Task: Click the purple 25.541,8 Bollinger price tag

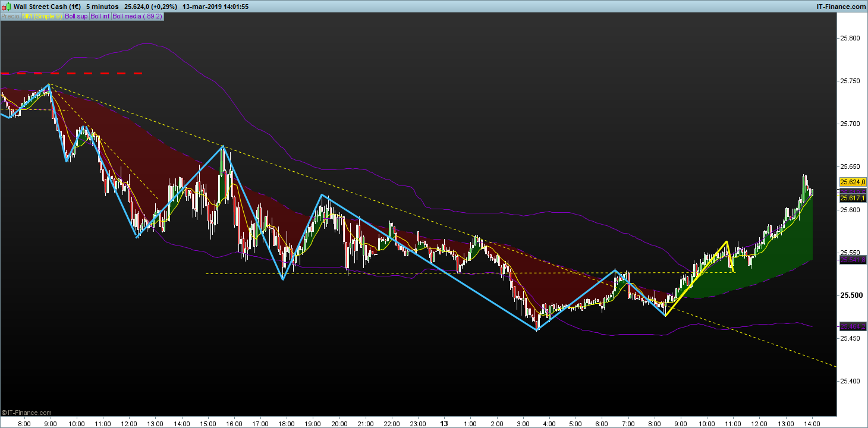Action: pyautogui.click(x=852, y=260)
